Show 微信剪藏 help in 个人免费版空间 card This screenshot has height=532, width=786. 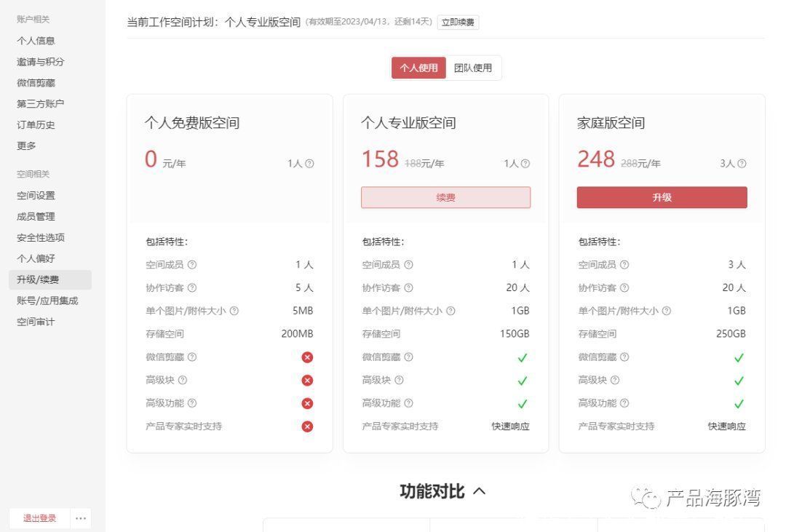point(192,357)
